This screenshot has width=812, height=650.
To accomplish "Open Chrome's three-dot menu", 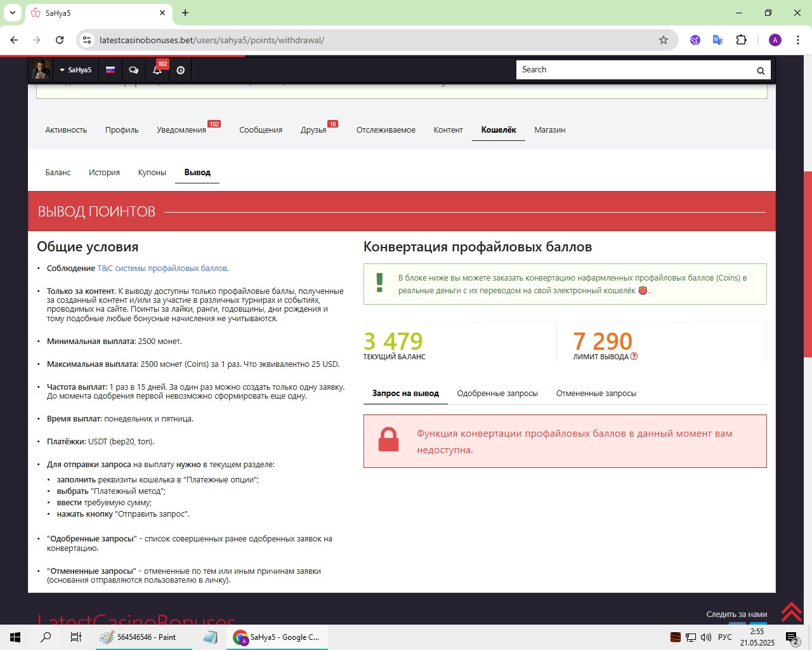I will (798, 40).
